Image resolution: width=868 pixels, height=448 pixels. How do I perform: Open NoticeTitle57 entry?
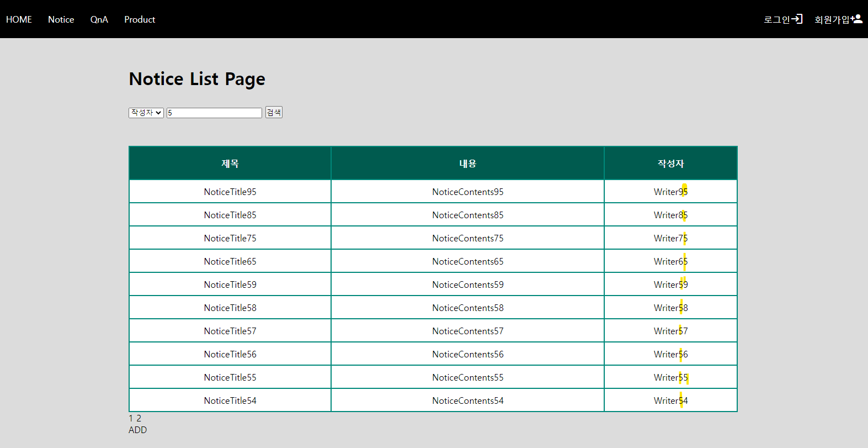pos(230,331)
